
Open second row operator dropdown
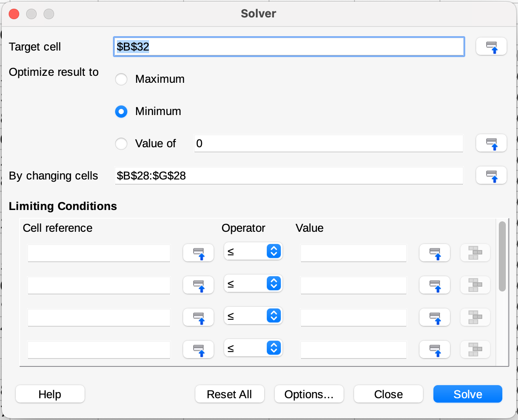click(x=253, y=284)
